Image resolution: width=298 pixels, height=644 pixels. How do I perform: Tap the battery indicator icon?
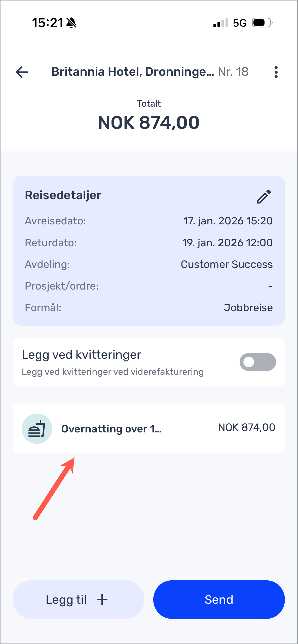pyautogui.click(x=262, y=23)
